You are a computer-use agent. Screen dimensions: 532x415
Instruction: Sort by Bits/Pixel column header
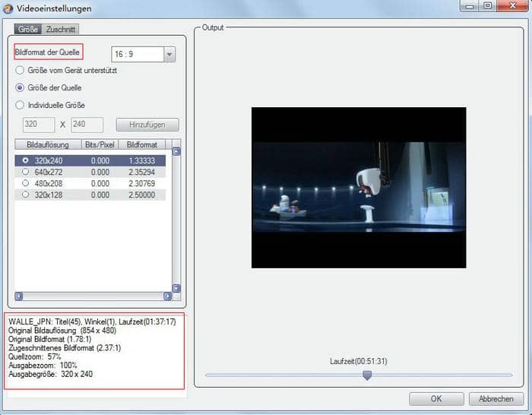(100, 145)
